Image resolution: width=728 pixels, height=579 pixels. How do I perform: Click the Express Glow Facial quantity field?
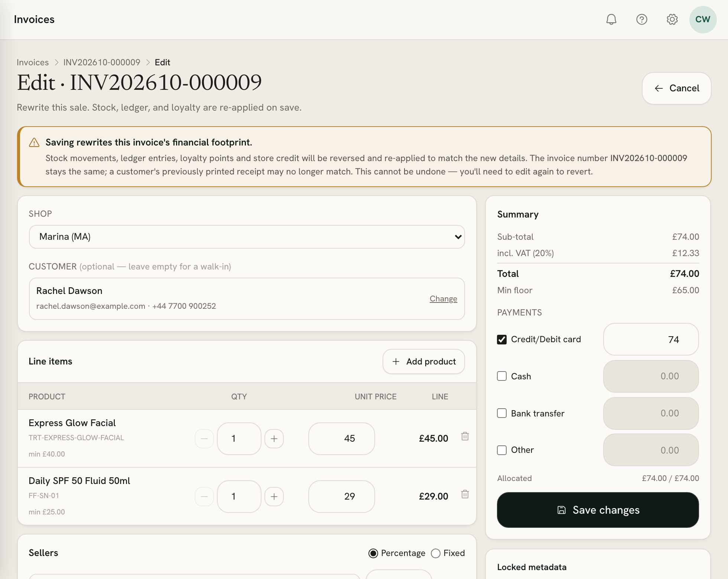tap(239, 439)
